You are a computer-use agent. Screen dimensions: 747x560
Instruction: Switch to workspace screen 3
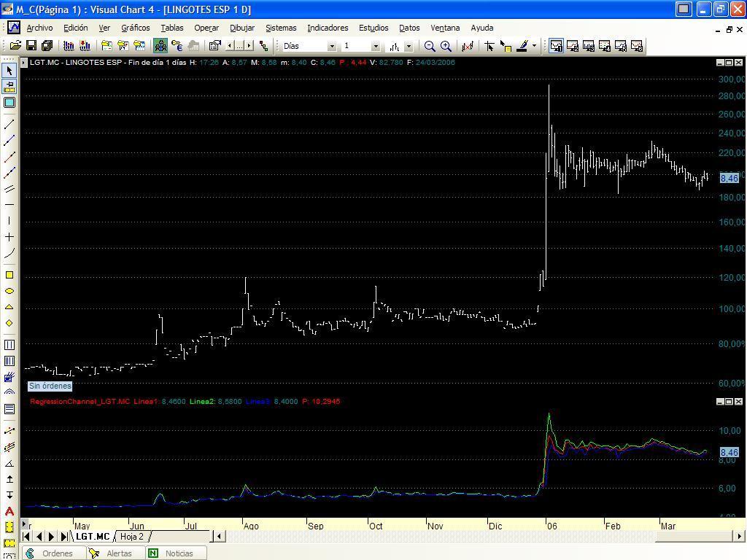(589, 46)
